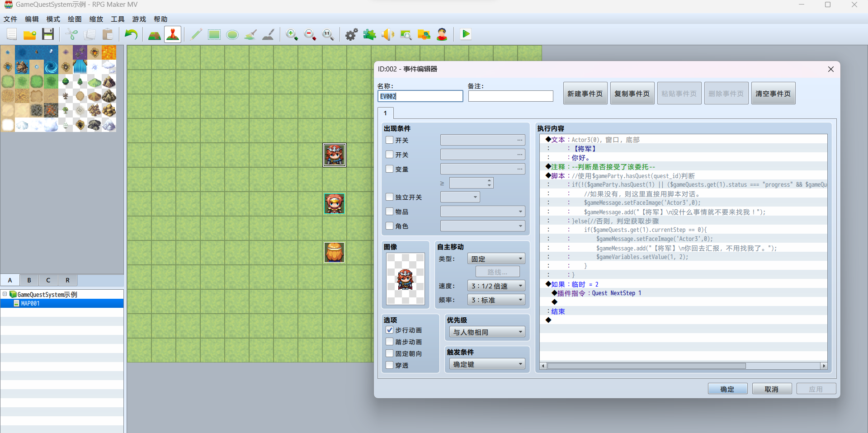Switch to tileset tab B
Screen dimensions: 868x433
[x=29, y=280]
